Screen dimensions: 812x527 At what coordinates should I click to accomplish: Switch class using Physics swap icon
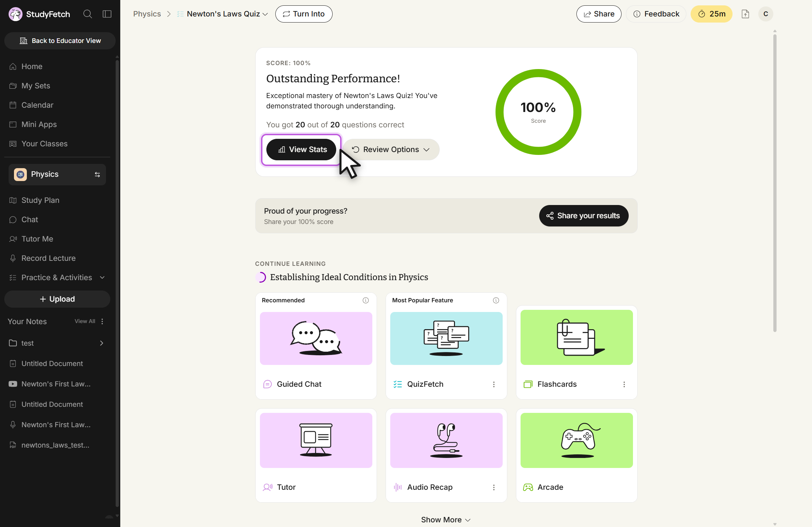97,175
